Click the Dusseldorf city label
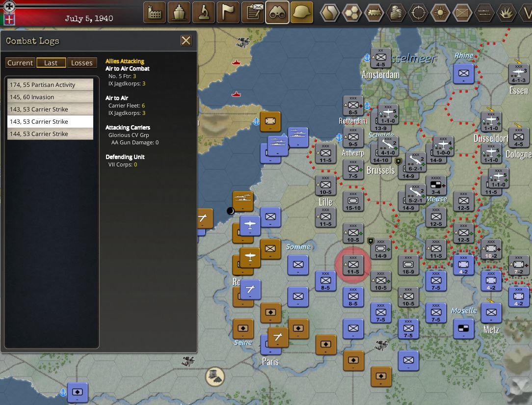 coord(491,138)
